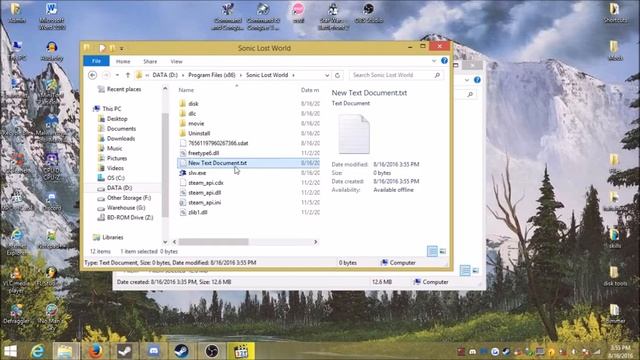Image resolution: width=640 pixels, height=360 pixels.
Task: Click the Search Sonic Lost World field
Action: click(x=396, y=75)
